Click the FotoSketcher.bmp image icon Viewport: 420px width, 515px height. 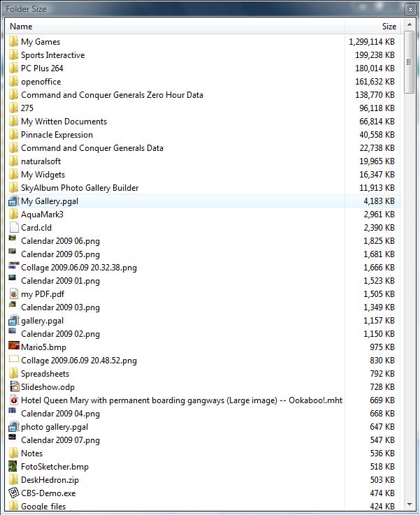click(x=13, y=466)
